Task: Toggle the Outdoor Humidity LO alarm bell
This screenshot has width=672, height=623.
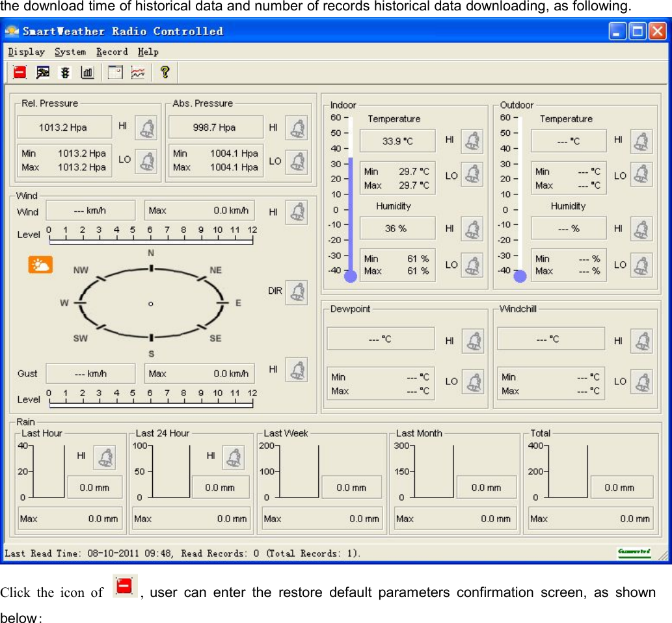Action: tap(641, 265)
